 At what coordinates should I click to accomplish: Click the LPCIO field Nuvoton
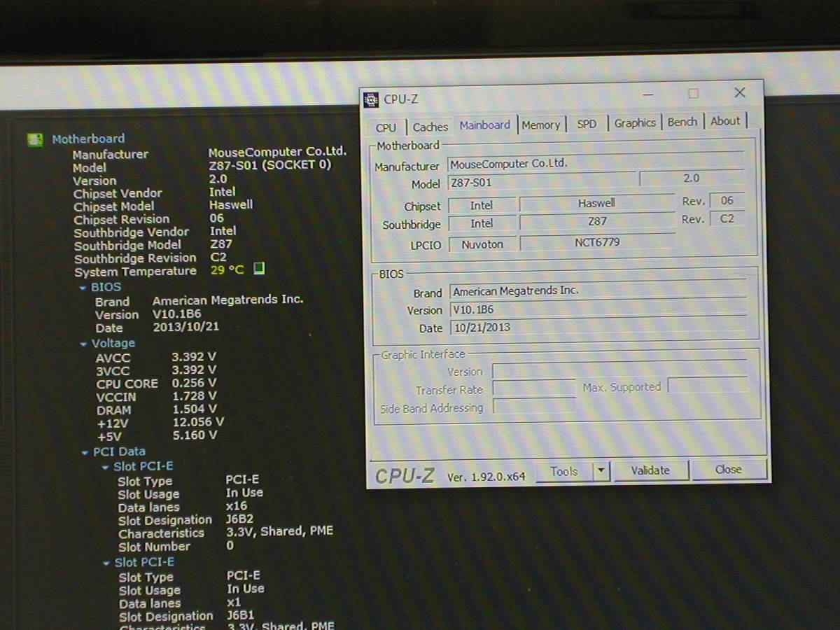pyautogui.click(x=482, y=245)
